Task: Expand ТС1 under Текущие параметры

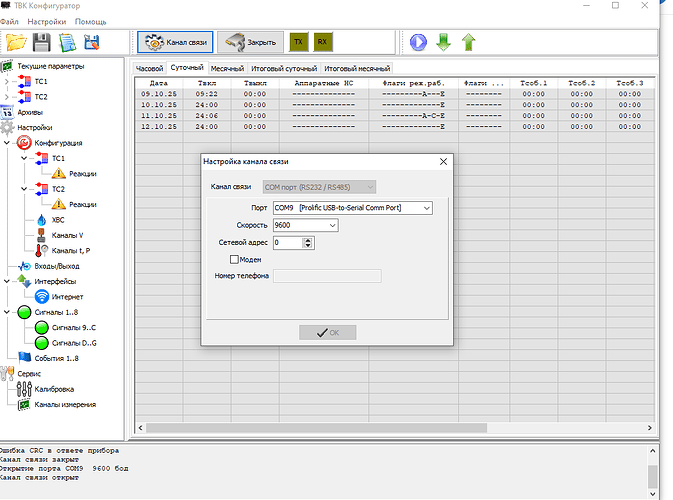Action: [x=6, y=82]
